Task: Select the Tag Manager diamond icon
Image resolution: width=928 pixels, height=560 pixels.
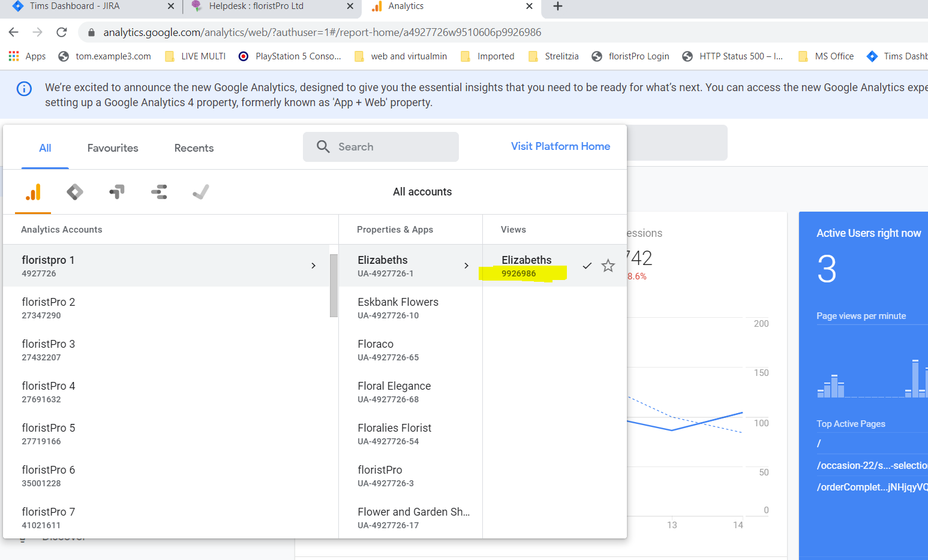Action: tap(75, 192)
